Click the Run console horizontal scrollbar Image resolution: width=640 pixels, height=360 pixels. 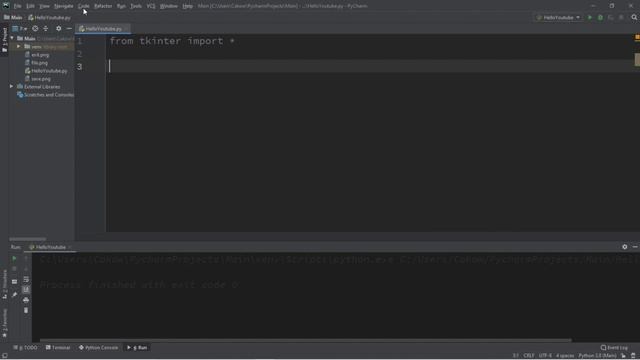pos(306,340)
